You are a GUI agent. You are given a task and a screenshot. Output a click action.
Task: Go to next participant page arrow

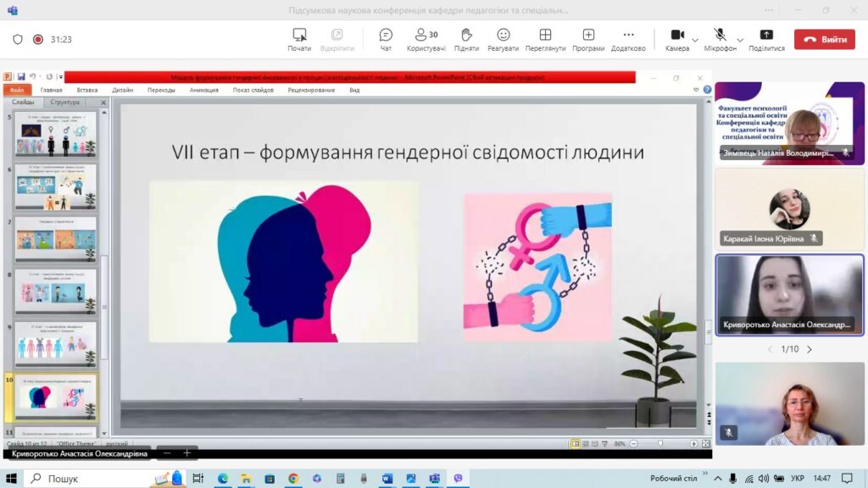pyautogui.click(x=810, y=349)
